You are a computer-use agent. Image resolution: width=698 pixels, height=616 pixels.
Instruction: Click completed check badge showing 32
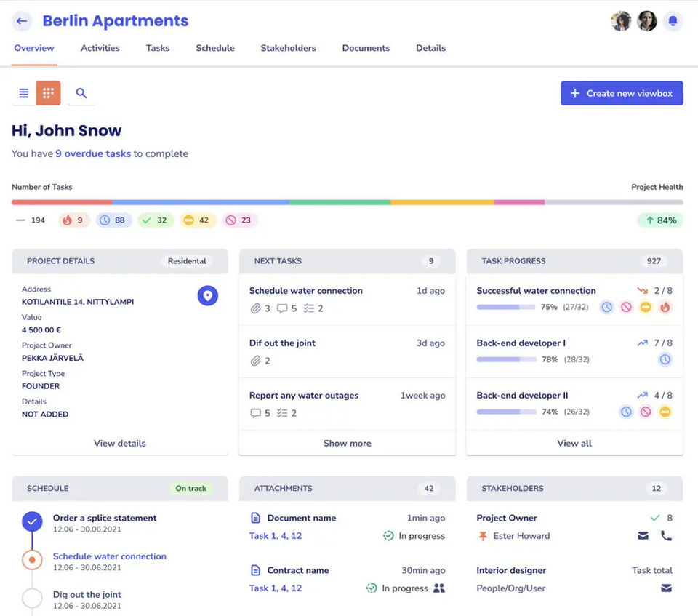(x=156, y=220)
